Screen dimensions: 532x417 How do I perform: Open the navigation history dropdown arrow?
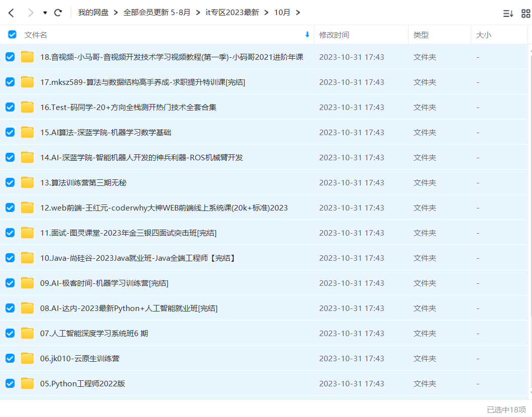[45, 13]
